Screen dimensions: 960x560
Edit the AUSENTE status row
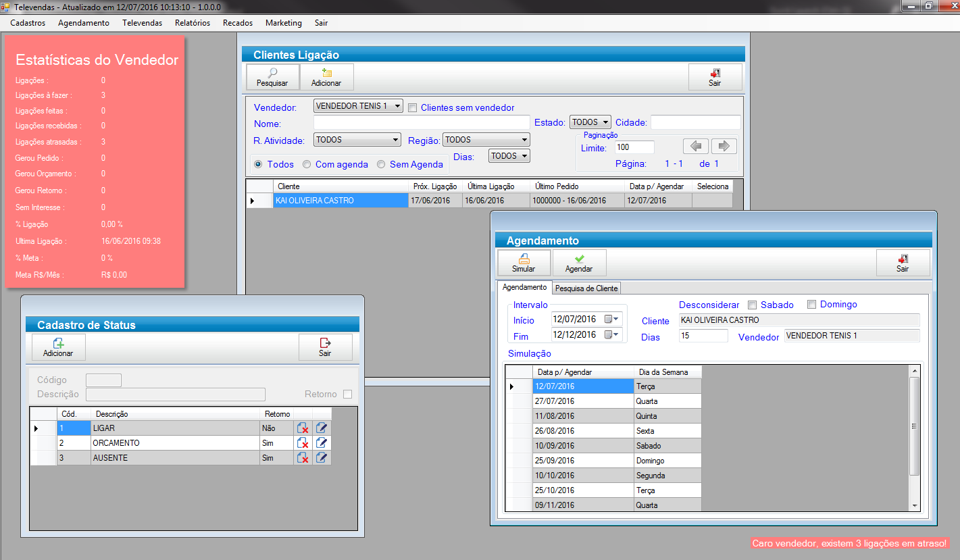coord(322,458)
